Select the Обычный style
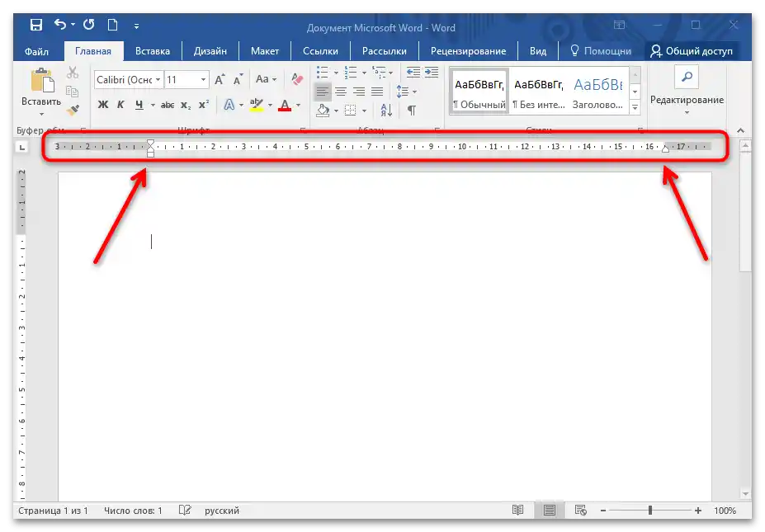The width and height of the screenshot is (765, 532). pos(479,92)
